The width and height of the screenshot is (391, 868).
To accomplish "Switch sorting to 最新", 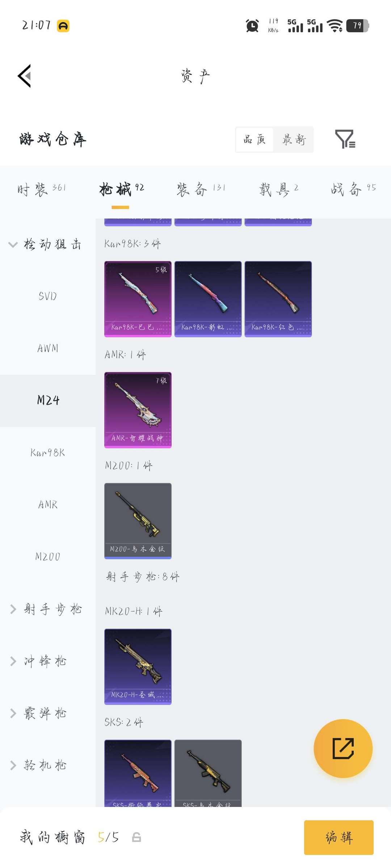I will tap(294, 139).
